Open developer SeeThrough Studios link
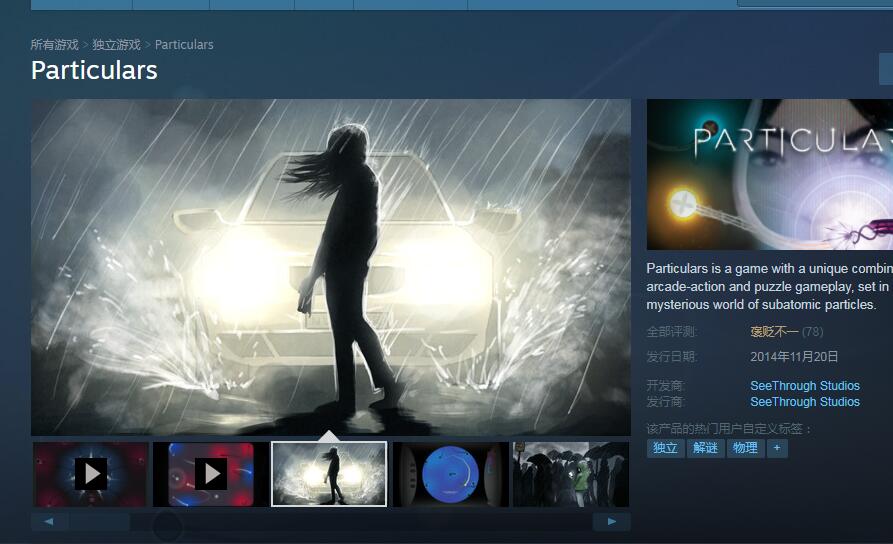This screenshot has width=893, height=544. click(x=805, y=386)
